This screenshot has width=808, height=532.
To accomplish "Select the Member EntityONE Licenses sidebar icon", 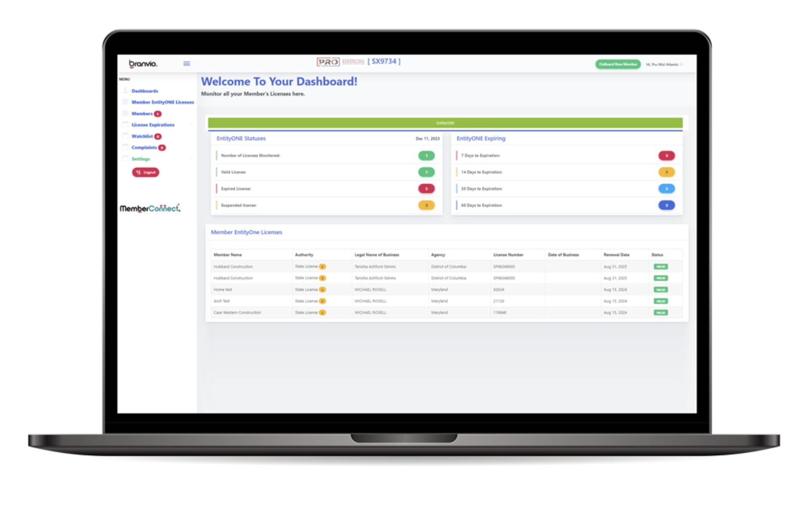I will click(125, 102).
